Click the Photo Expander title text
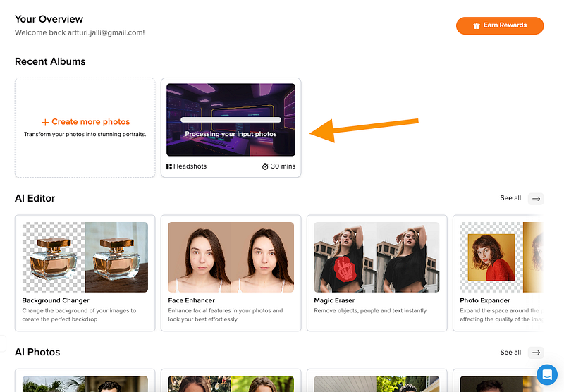Screen dimensions: 564x392 [x=485, y=300]
